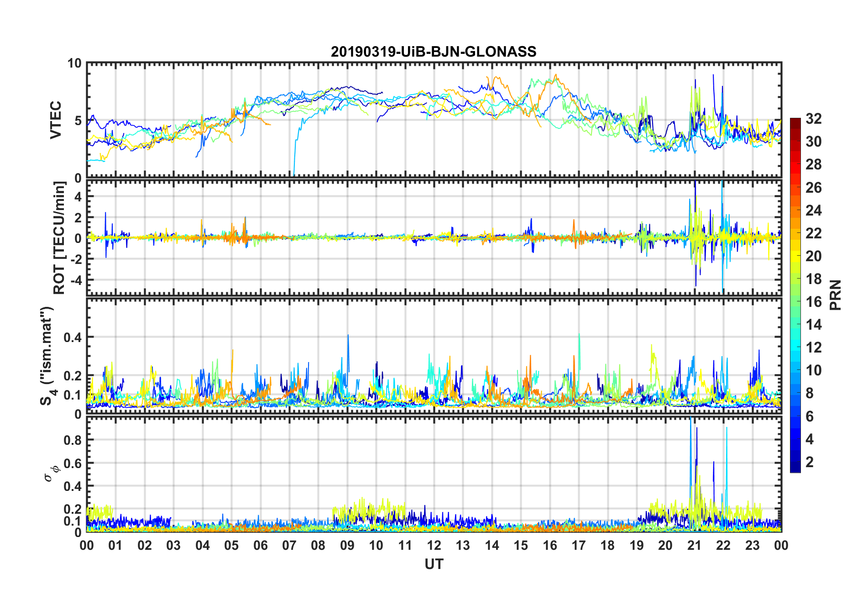Click the PRN colorbar label
Viewport: 868px width, 590px height.
[836, 295]
